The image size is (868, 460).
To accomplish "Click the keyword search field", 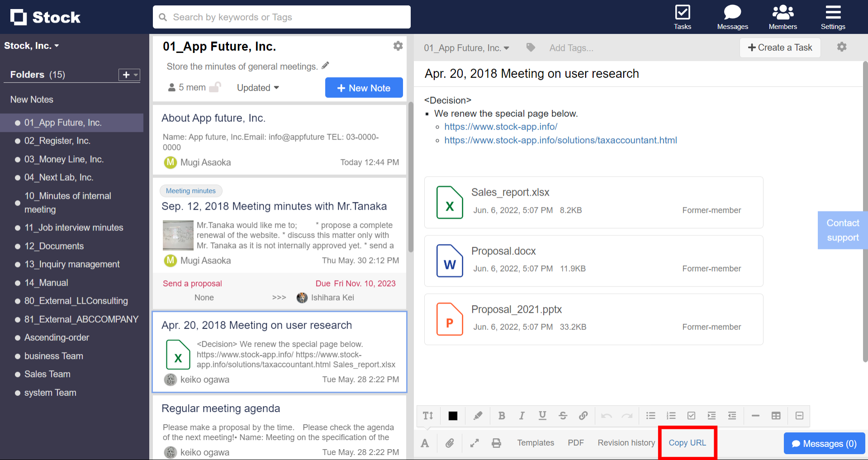I will tap(281, 17).
